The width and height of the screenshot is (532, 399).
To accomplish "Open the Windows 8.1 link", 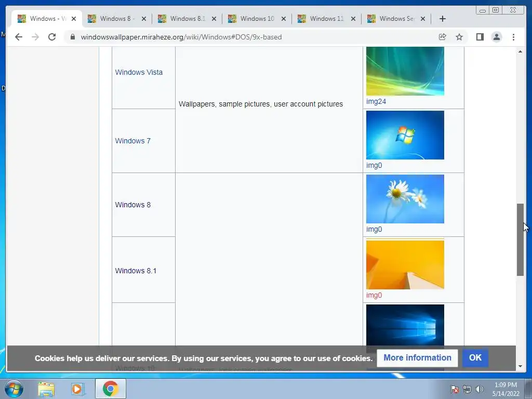I will click(136, 271).
